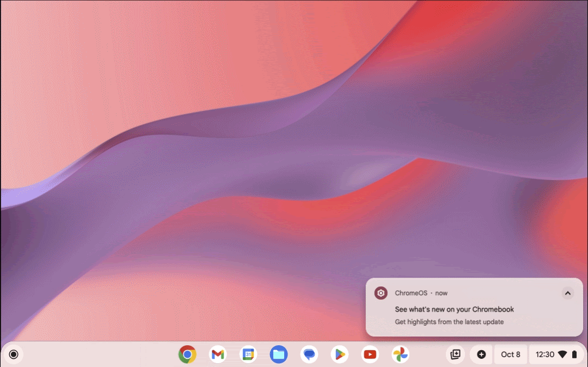The height and width of the screenshot is (367, 588).
Task: Open the Files app
Action: (x=279, y=354)
